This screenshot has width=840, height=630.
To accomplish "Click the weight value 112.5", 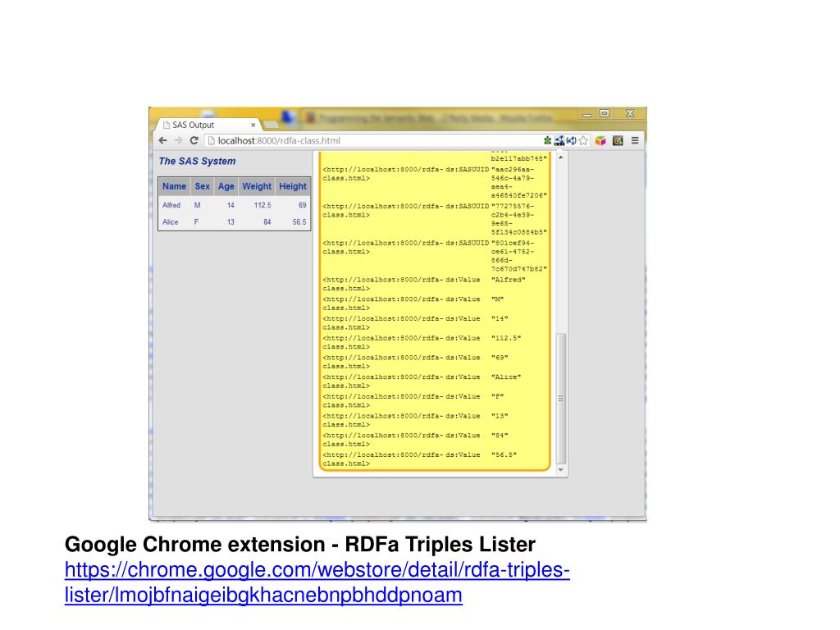I will pyautogui.click(x=262, y=205).
